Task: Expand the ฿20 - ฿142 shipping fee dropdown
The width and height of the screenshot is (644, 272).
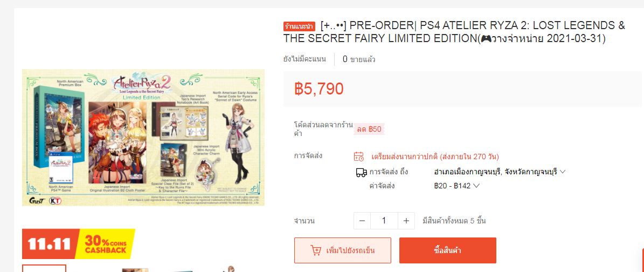Action: (456, 186)
